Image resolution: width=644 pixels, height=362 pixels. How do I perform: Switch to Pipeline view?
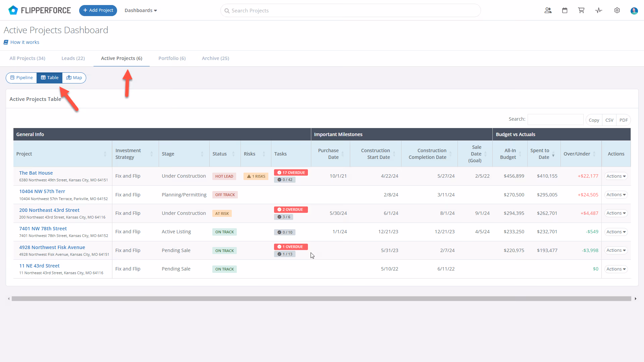[21, 78]
